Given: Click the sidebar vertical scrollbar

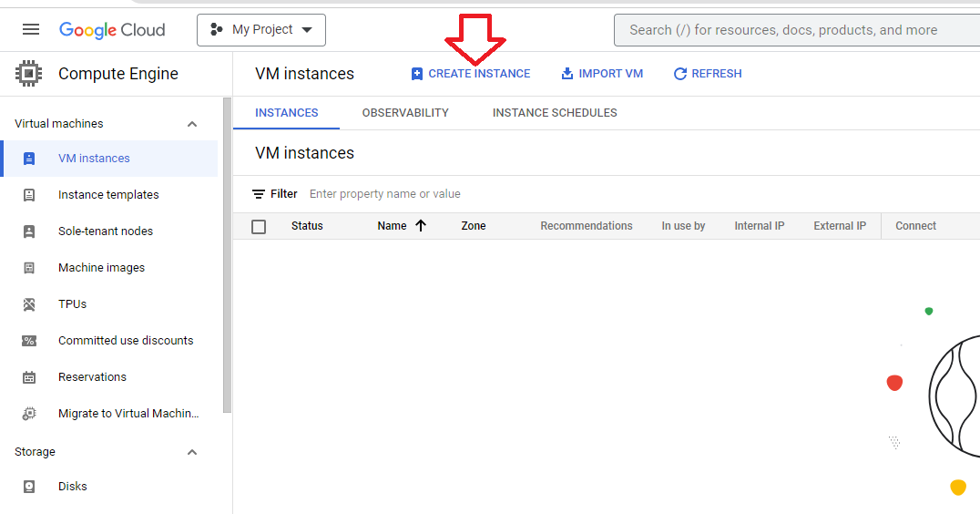Looking at the screenshot, I should tap(227, 255).
